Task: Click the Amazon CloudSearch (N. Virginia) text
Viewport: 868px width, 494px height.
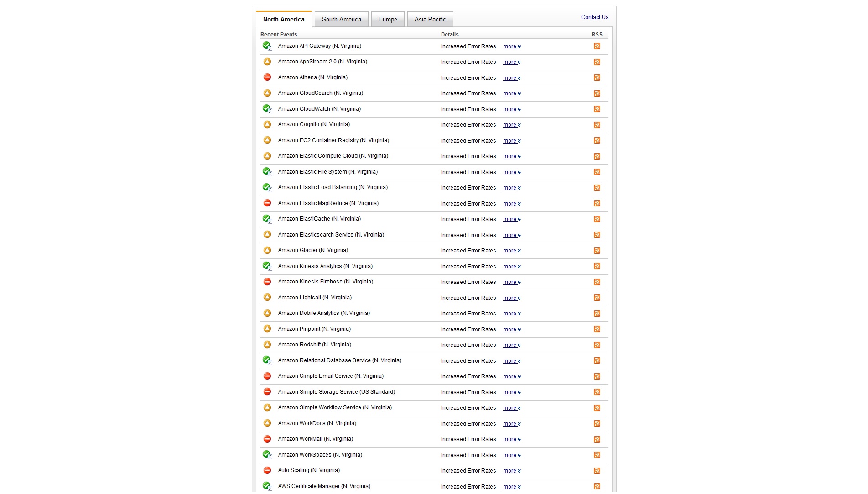Action: pyautogui.click(x=321, y=93)
